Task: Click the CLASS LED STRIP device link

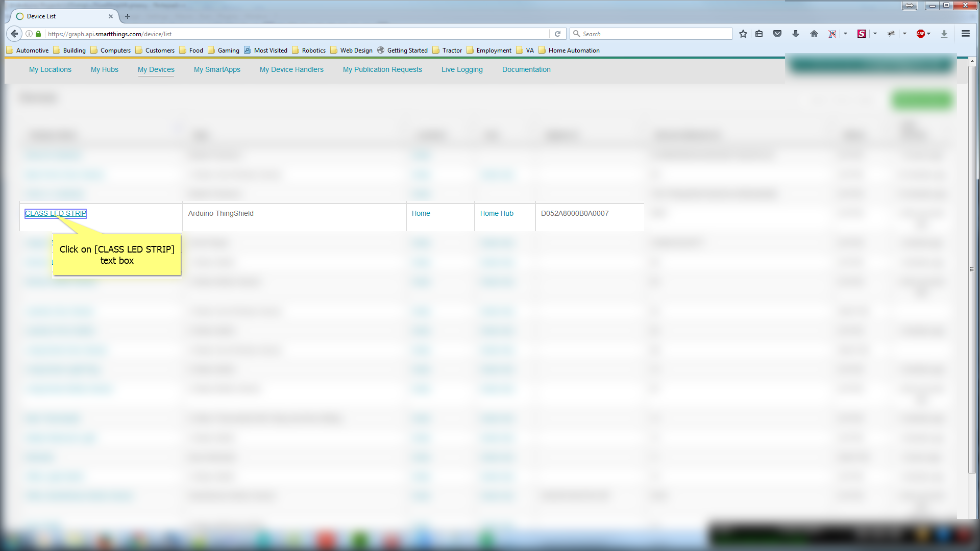Action: click(x=56, y=213)
